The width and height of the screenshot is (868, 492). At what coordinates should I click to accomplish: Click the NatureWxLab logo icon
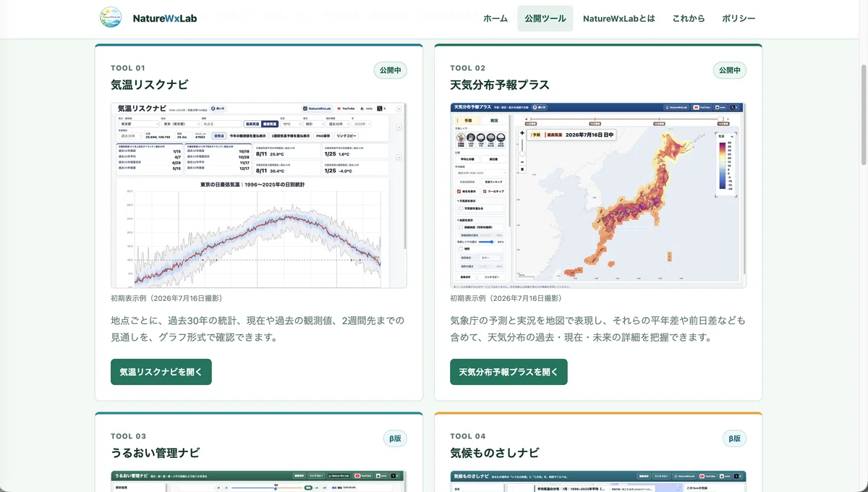(111, 18)
